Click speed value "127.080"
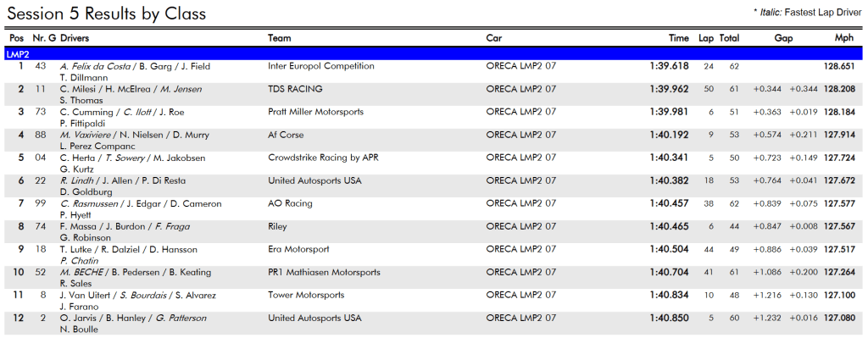Viewport: 868px width, 338px height. (x=840, y=319)
